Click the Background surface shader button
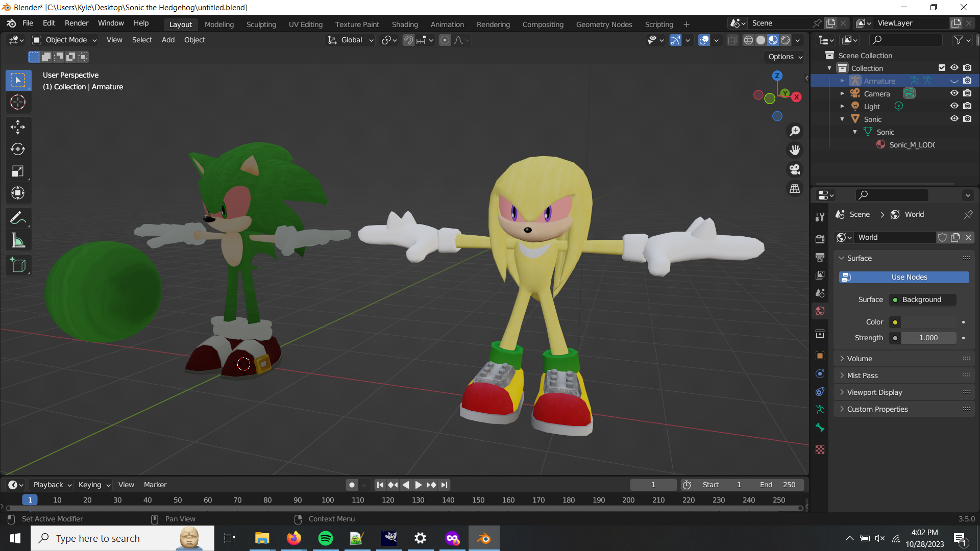This screenshot has height=551, width=980. point(923,299)
